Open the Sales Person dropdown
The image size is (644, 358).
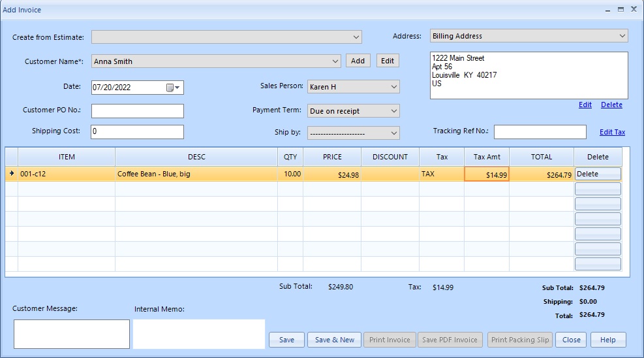coord(393,87)
